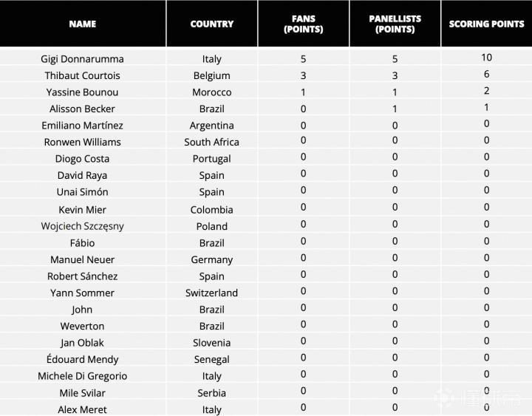Select the PANELLISTS (POINTS) column header
The height and width of the screenshot is (416, 532).
395,24
